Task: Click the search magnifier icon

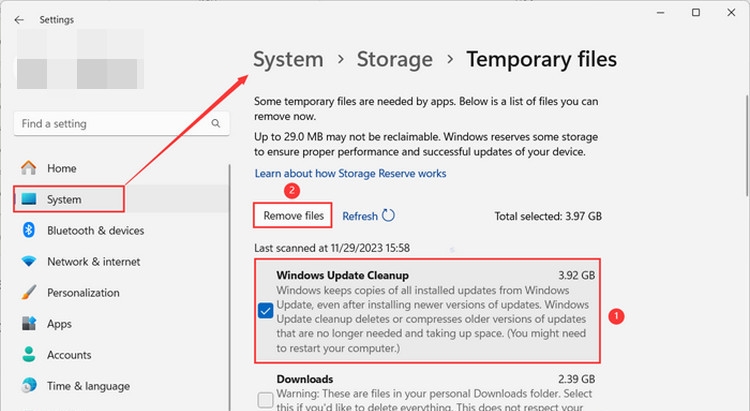Action: [216, 123]
